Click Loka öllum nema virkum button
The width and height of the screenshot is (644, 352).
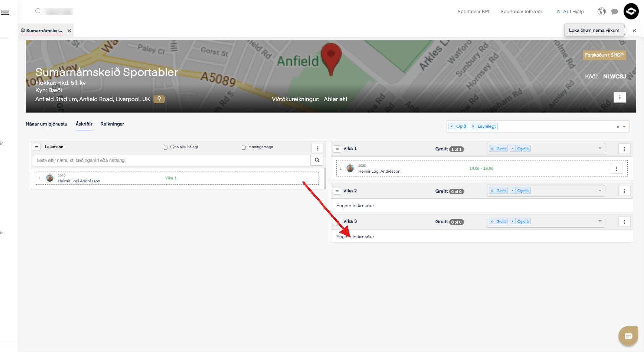594,30
